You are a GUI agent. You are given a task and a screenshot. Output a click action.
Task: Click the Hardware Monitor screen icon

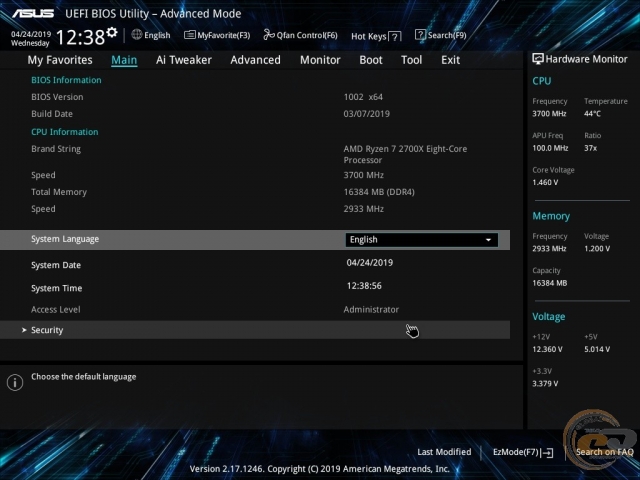(538, 59)
